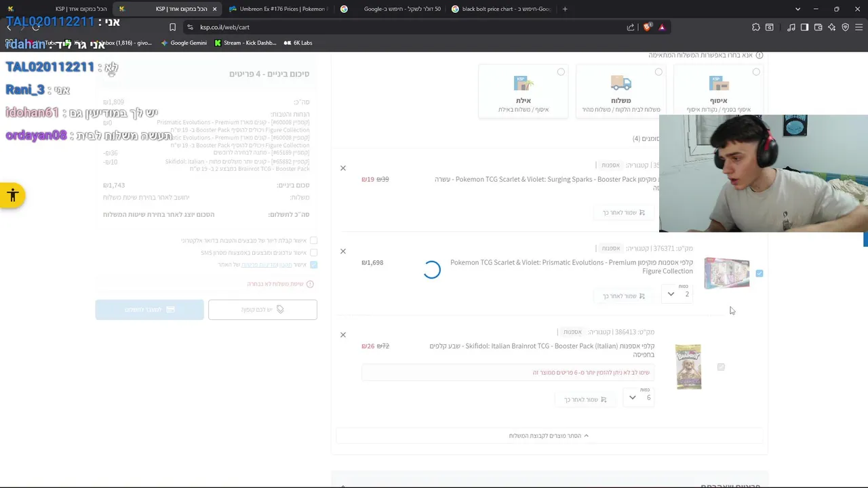868x488 pixels.
Task: Open the tab search dropdown arrow
Action: coord(797,9)
